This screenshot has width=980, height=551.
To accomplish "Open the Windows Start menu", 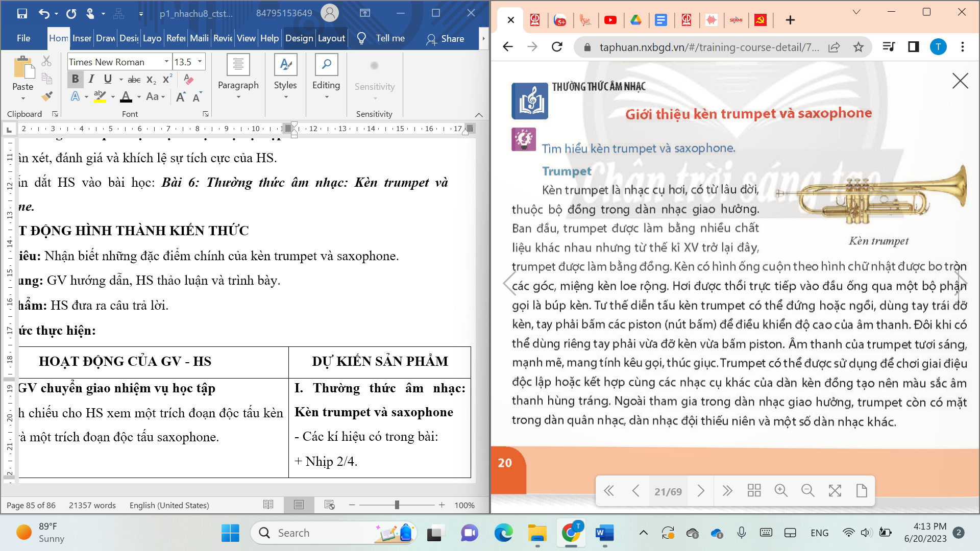I will [x=230, y=533].
